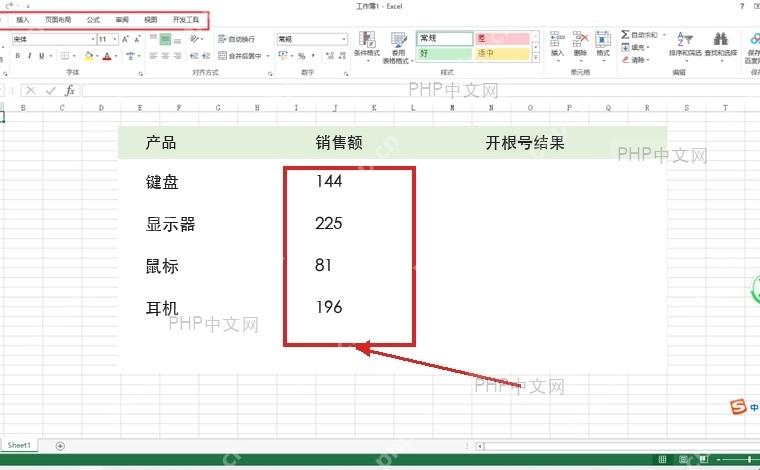Viewport: 760px width, 470px height.
Task: Click the 删除 cells button
Action: click(580, 45)
